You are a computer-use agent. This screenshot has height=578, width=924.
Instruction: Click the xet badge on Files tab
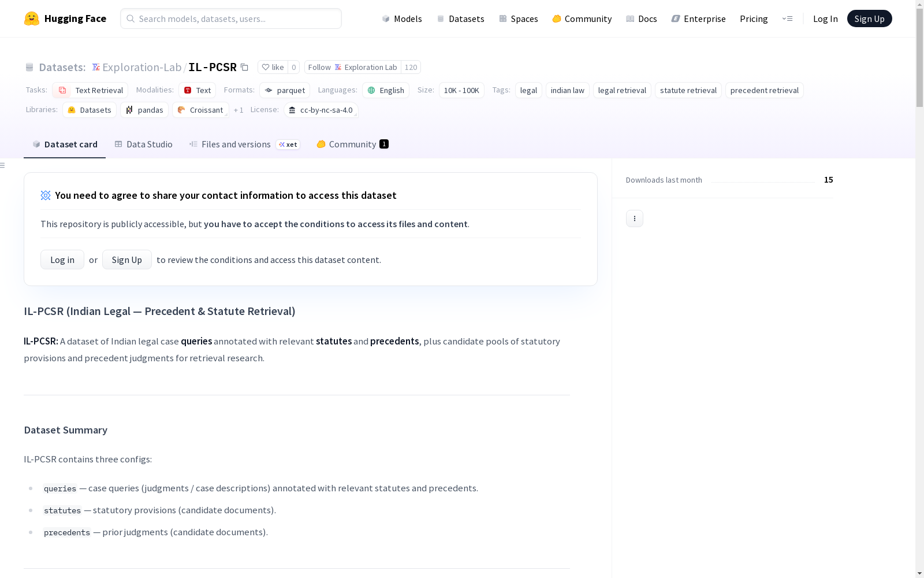288,144
